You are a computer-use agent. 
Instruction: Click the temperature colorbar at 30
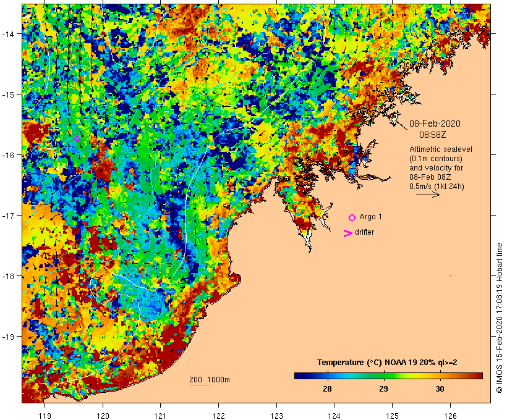click(440, 376)
